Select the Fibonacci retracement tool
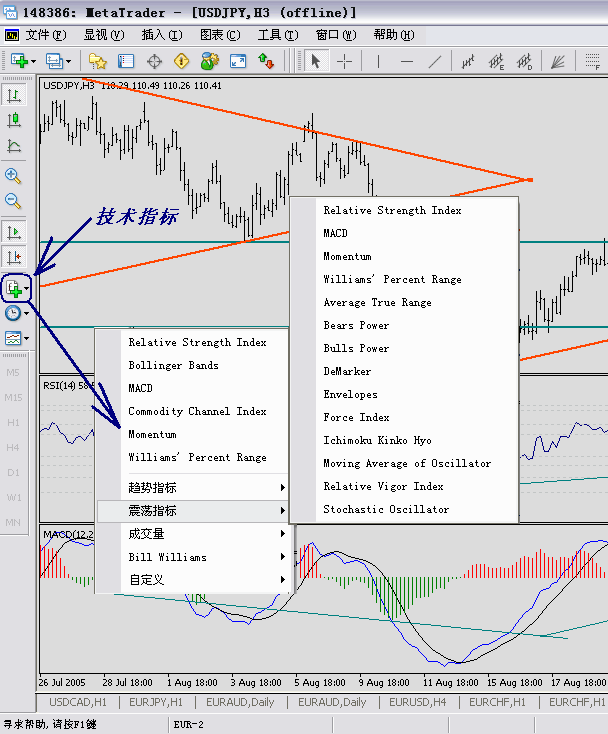608x734 pixels. coord(593,61)
